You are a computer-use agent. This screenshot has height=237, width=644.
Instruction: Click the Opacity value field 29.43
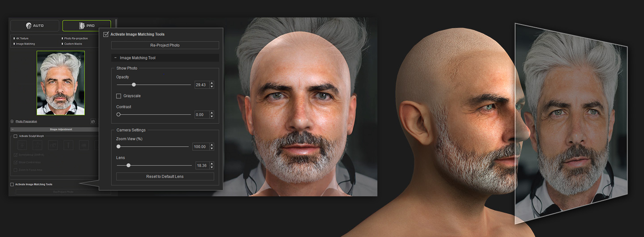pos(202,85)
